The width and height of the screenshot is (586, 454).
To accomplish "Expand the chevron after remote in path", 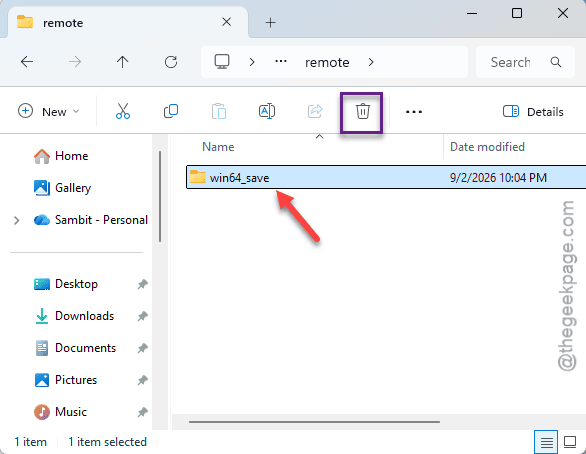I will point(371,62).
